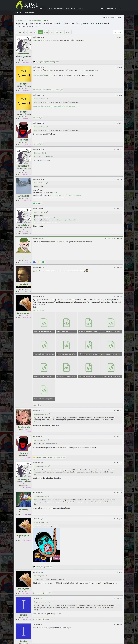
Task: Jump to quoted Powersky post arrow in #68,636
Action: pos(46,576)
